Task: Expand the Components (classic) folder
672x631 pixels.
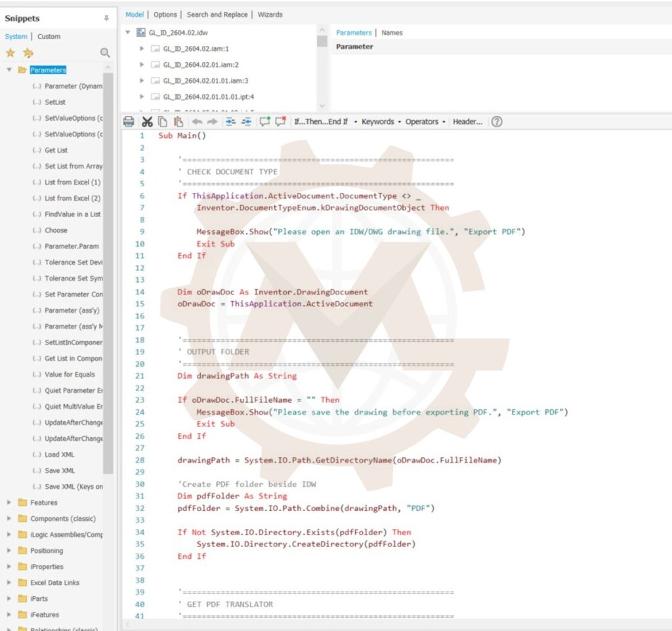Action: coord(9,518)
